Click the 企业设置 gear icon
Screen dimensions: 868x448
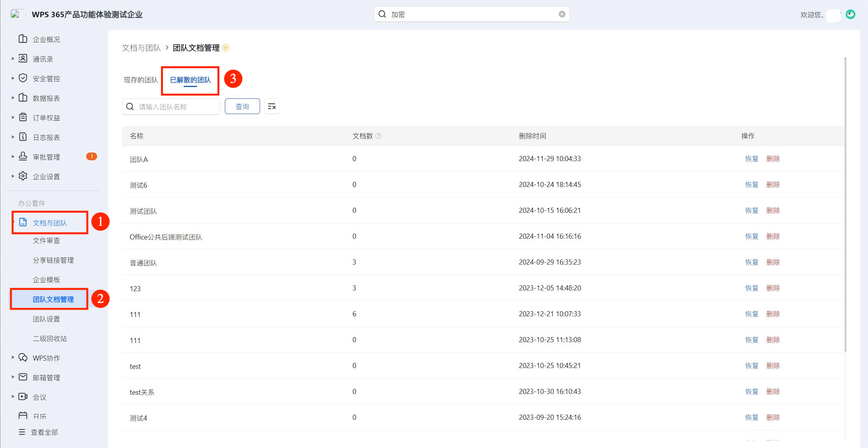click(x=23, y=176)
